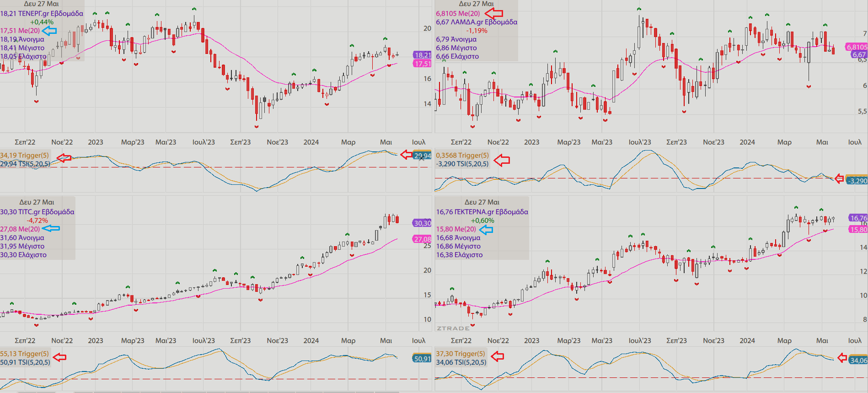The width and height of the screenshot is (868, 393).
Task: Select the ΤΕΝΕΡΓ.gr Εβδομάδα chart title
Action: [42, 13]
